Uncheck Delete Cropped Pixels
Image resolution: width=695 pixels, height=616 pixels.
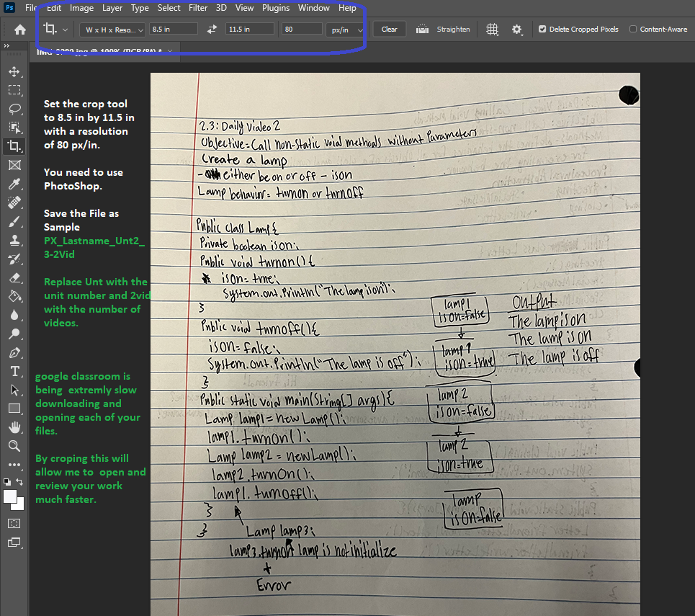pyautogui.click(x=542, y=30)
